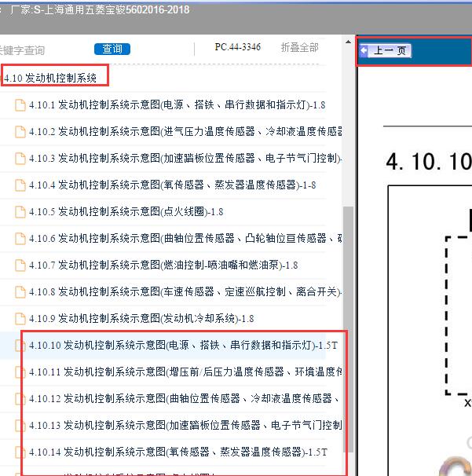Viewport: 472px width, 476px height.
Task: Open 4.10.1 电源、搭铁、串行数据和指示灯 -1.8
Action: click(177, 105)
